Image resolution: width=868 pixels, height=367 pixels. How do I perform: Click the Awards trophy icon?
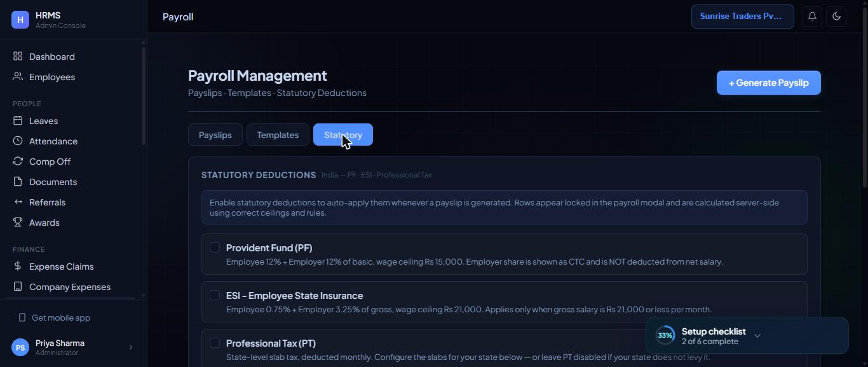click(18, 223)
